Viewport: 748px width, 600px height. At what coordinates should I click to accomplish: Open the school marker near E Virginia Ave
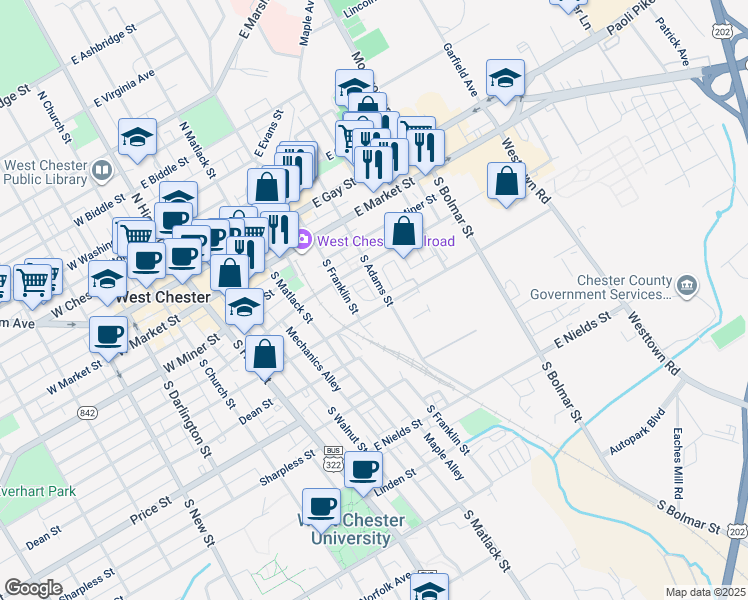[x=137, y=139]
